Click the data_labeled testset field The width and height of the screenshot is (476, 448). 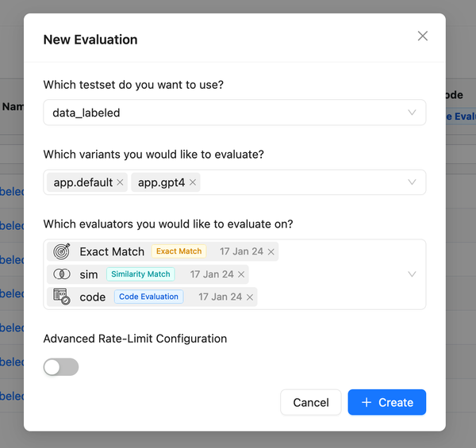click(x=222, y=113)
